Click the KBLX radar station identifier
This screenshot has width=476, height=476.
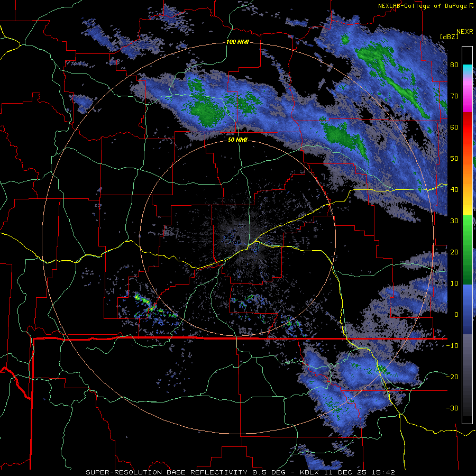coord(310,472)
